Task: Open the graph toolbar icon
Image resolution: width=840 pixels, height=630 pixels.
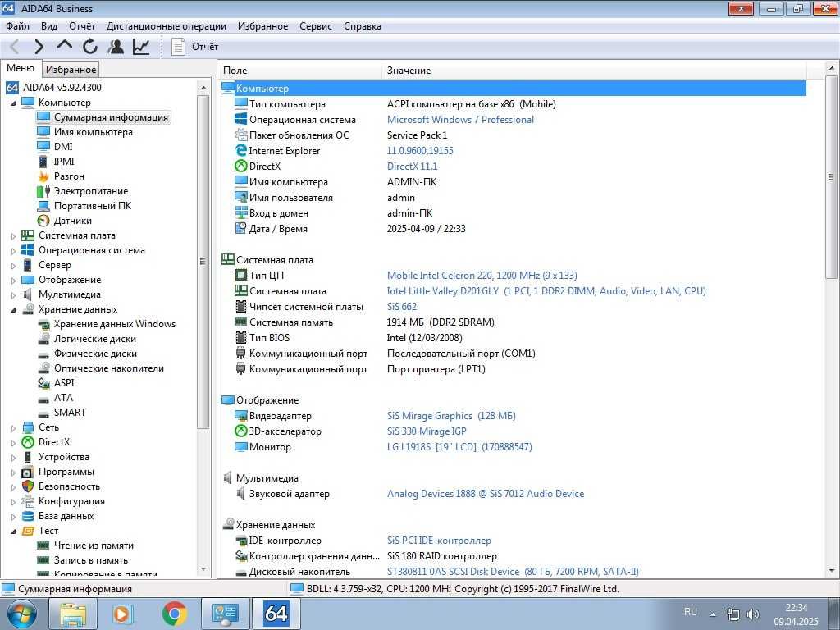Action: (141, 47)
